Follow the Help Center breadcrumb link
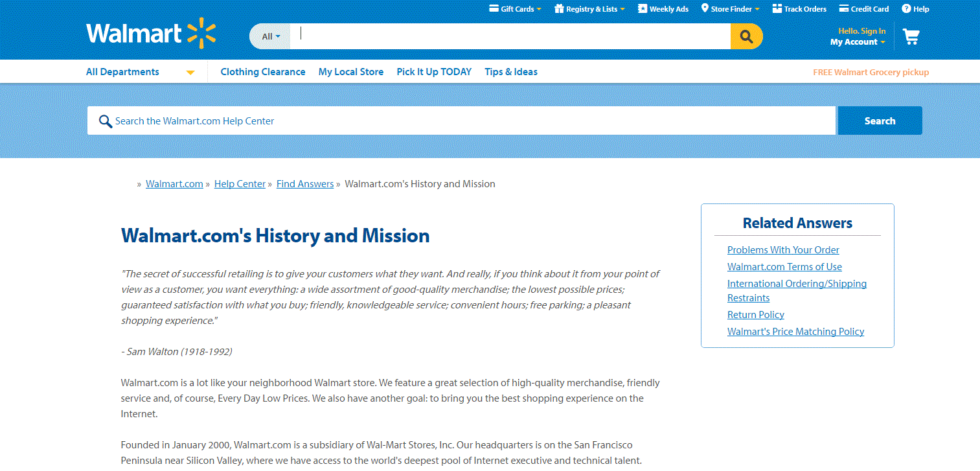Screen dimensions: 980x471 point(240,184)
